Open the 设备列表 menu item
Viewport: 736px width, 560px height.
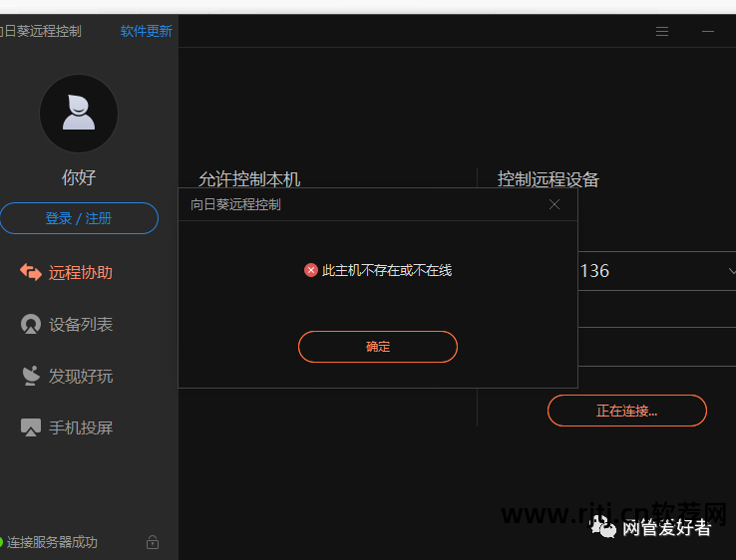[x=66, y=324]
